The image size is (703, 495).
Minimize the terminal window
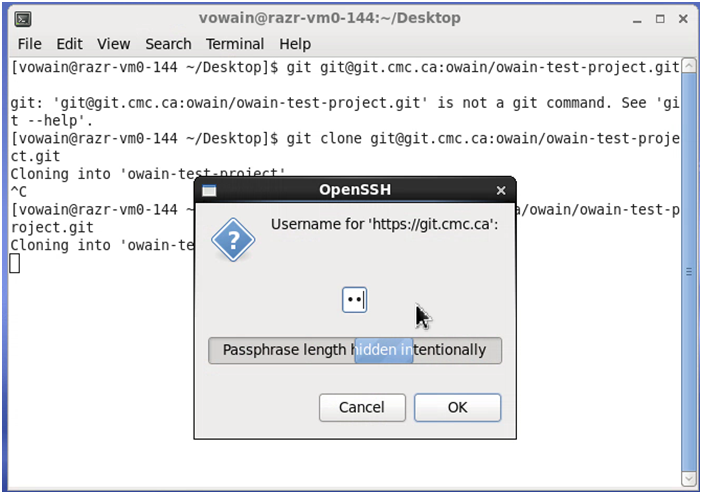[637, 20]
